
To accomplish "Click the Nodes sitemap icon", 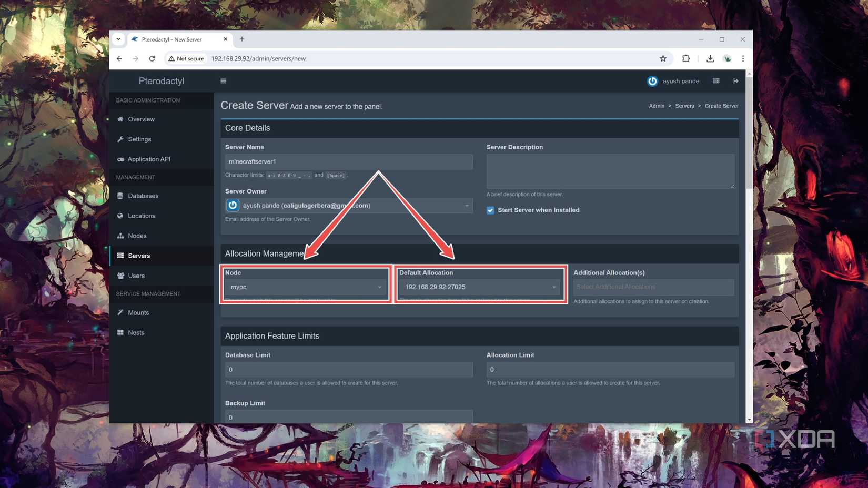I will [120, 236].
